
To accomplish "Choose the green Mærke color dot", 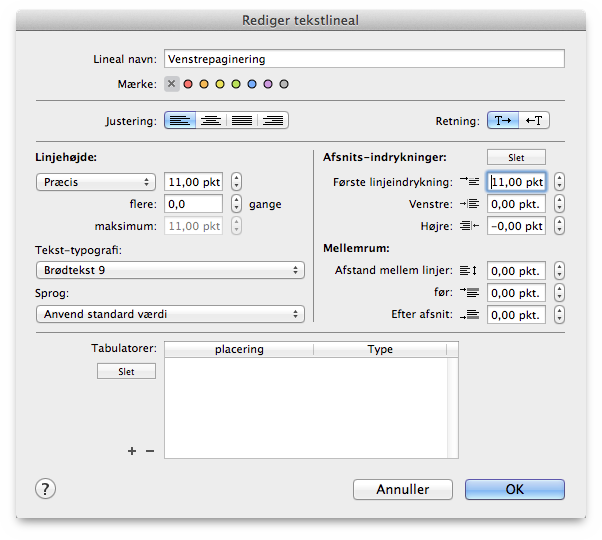I will click(x=236, y=84).
